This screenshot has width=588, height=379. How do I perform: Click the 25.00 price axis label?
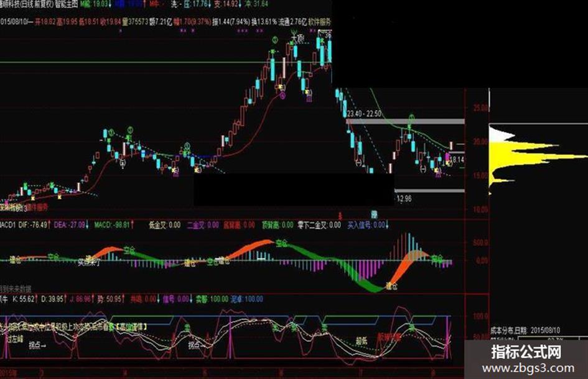(480, 108)
